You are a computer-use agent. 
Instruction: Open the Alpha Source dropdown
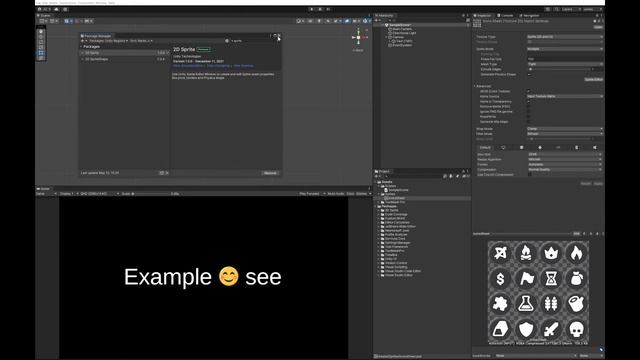pos(565,96)
